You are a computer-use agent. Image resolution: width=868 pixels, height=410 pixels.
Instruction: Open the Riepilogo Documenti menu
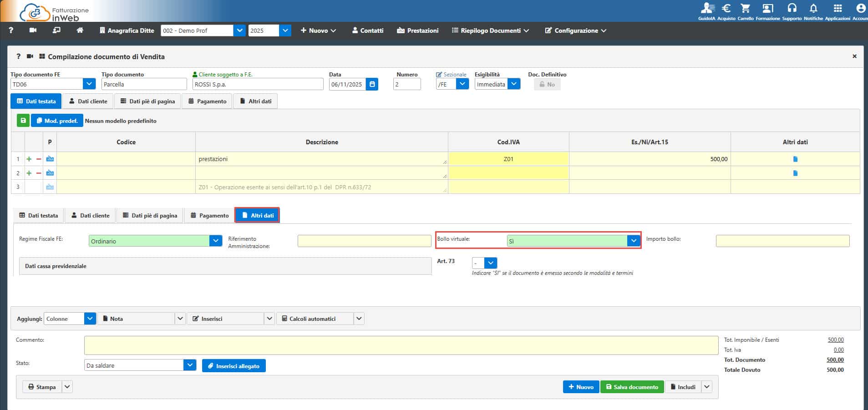click(x=490, y=30)
